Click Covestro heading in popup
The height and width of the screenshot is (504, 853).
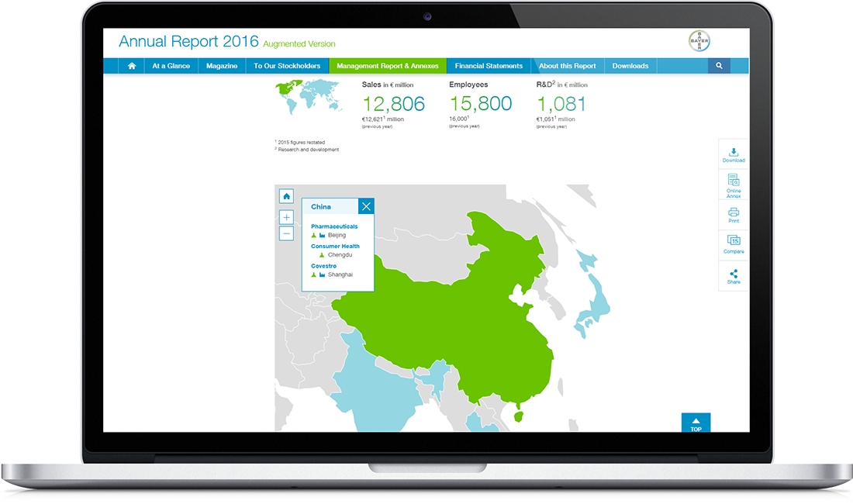pos(323,266)
